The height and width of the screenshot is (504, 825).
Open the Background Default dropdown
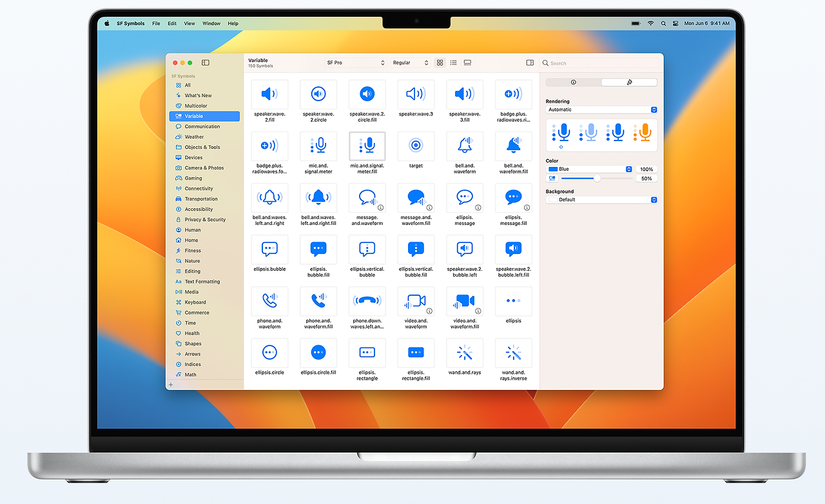(601, 200)
